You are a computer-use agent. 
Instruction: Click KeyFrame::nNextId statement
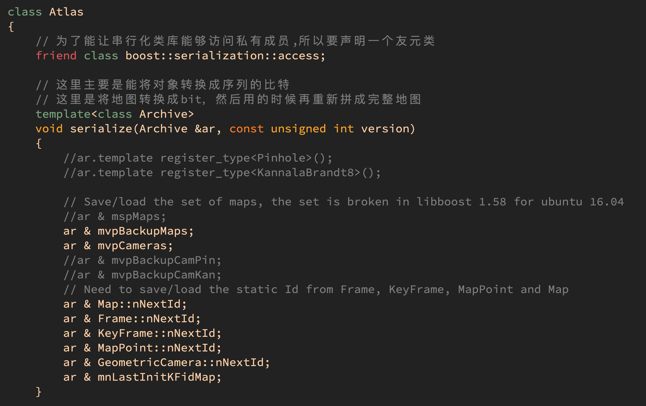coord(143,333)
